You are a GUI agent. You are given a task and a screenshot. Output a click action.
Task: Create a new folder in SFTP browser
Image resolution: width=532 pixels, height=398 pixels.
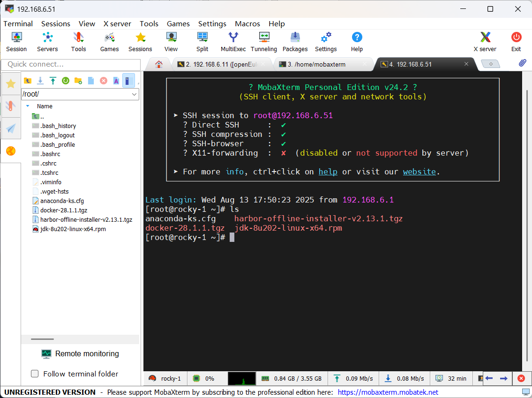(x=78, y=81)
